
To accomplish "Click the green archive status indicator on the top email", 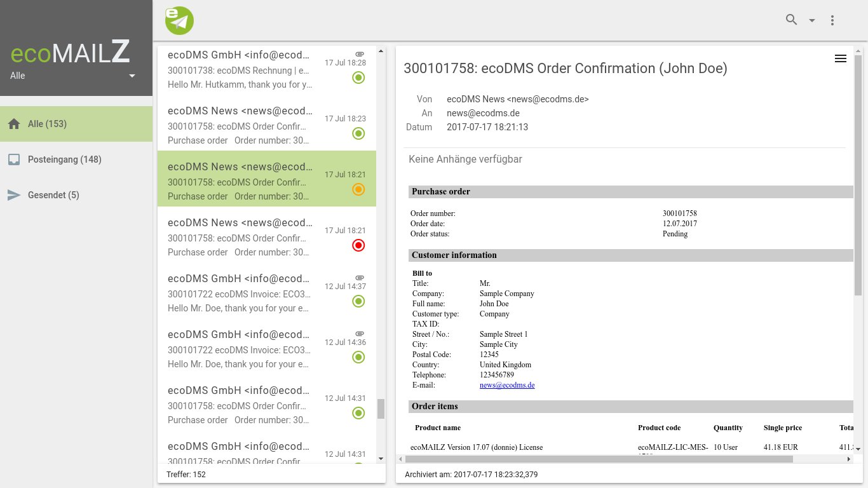I will pos(358,77).
